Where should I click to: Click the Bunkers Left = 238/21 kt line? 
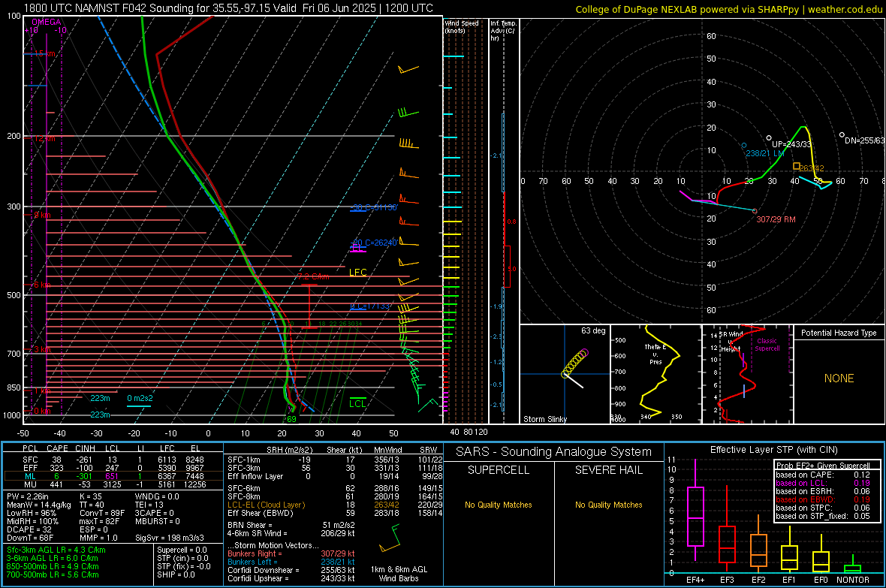click(291, 562)
